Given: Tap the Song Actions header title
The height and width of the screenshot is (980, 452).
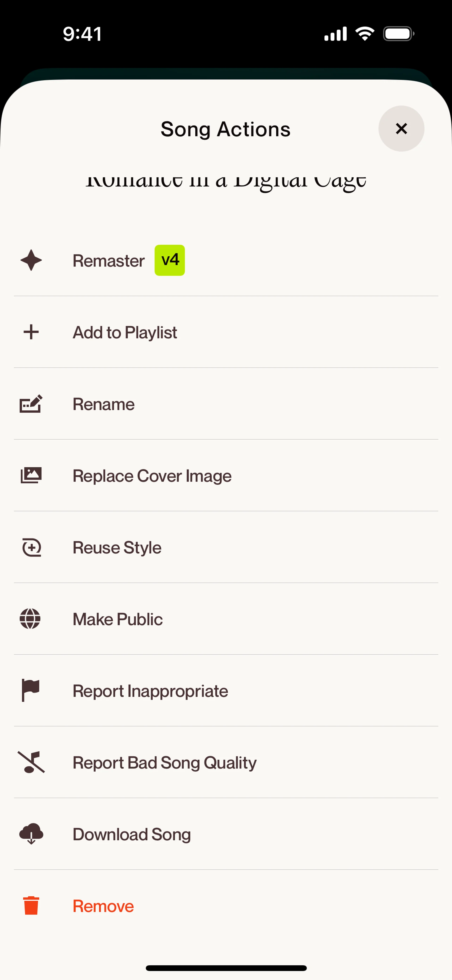Looking at the screenshot, I should tap(226, 129).
